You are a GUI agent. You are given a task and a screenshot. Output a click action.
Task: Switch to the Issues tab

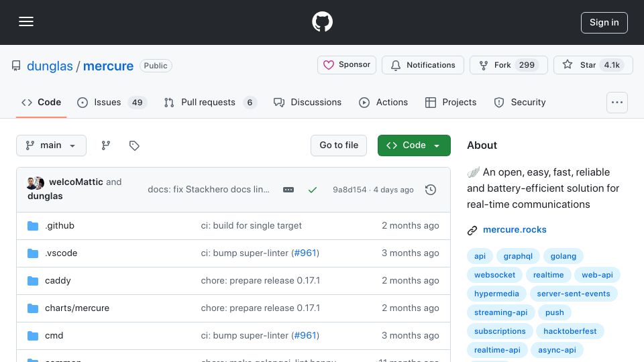click(112, 102)
